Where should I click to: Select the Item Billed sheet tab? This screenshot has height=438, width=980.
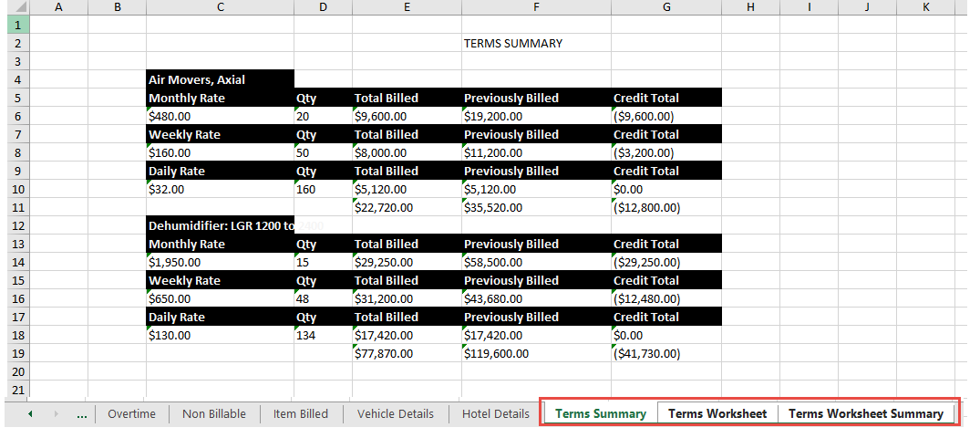click(301, 413)
